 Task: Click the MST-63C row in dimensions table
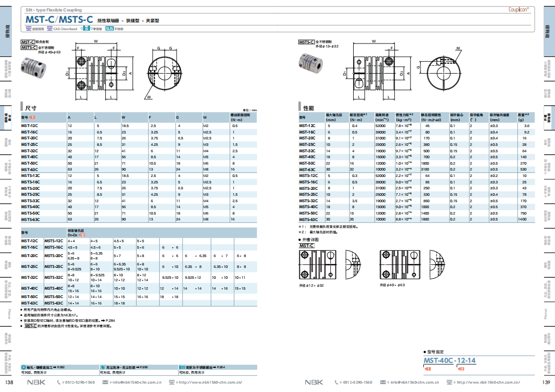[x=139, y=170]
